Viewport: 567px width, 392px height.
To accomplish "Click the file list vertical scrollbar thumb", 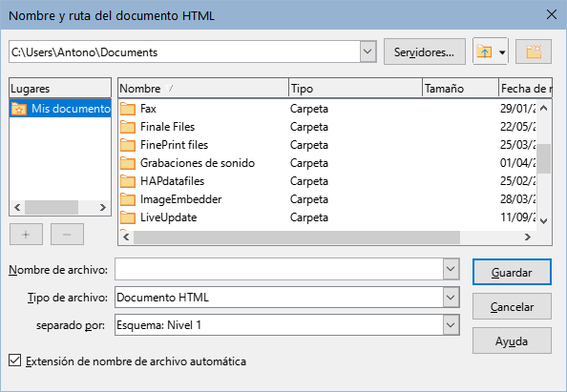I will [543, 158].
